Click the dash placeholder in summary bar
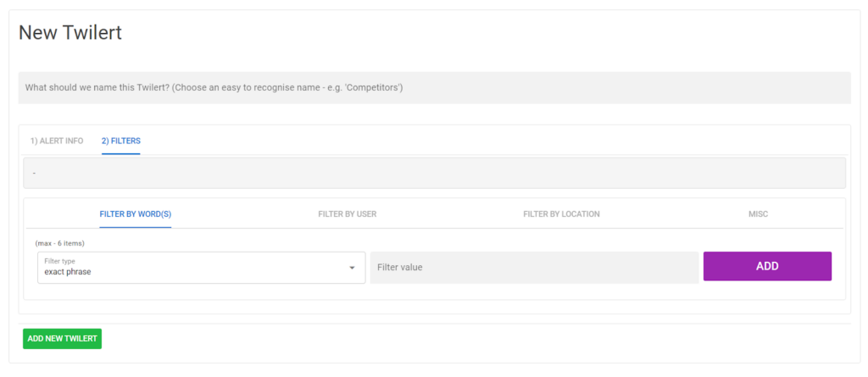 [x=34, y=173]
